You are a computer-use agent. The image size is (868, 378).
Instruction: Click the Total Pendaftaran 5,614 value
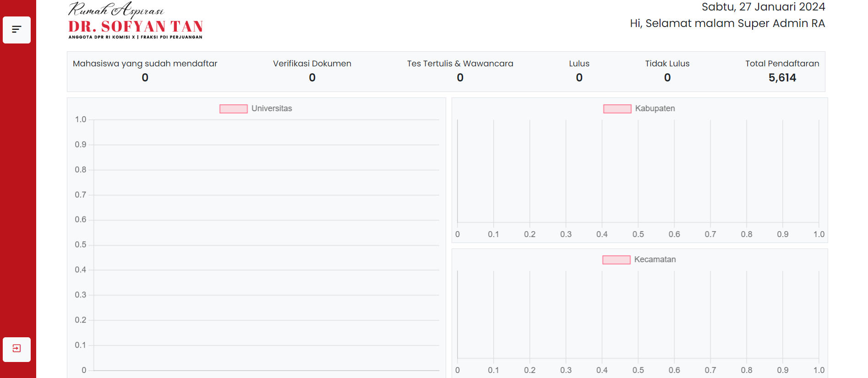click(x=782, y=78)
